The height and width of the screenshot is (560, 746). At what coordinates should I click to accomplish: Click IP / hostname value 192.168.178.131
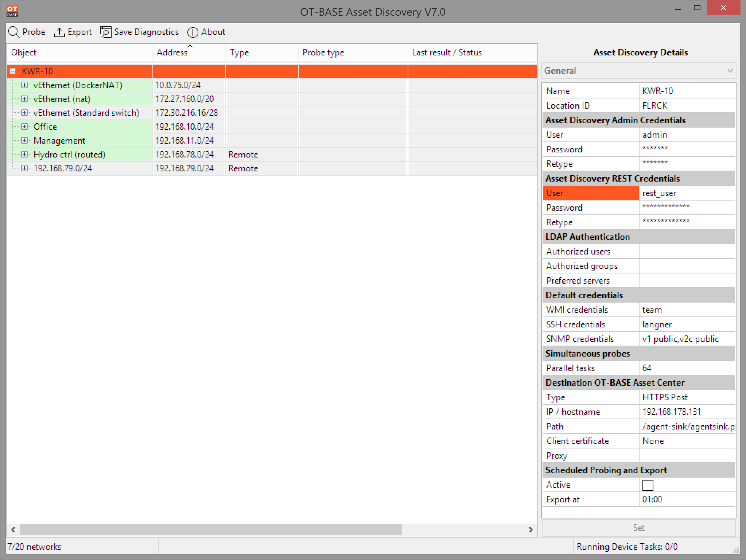[x=687, y=412]
